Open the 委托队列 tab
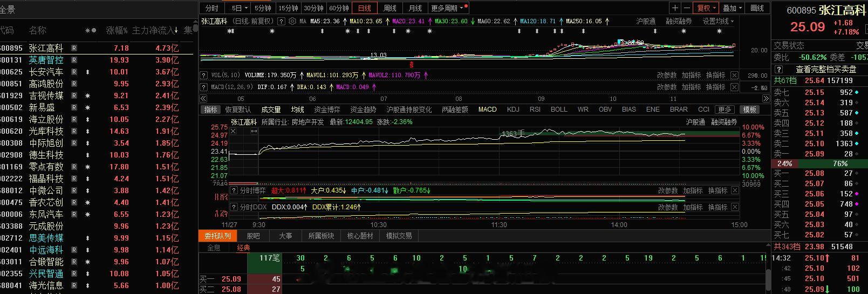Viewport: 868px width, 294px height. 217,236
